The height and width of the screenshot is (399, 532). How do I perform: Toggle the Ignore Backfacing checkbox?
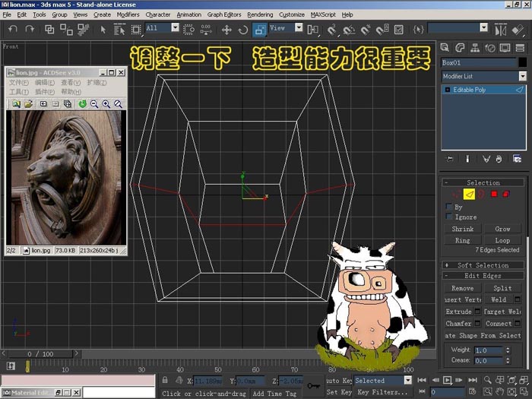449,217
